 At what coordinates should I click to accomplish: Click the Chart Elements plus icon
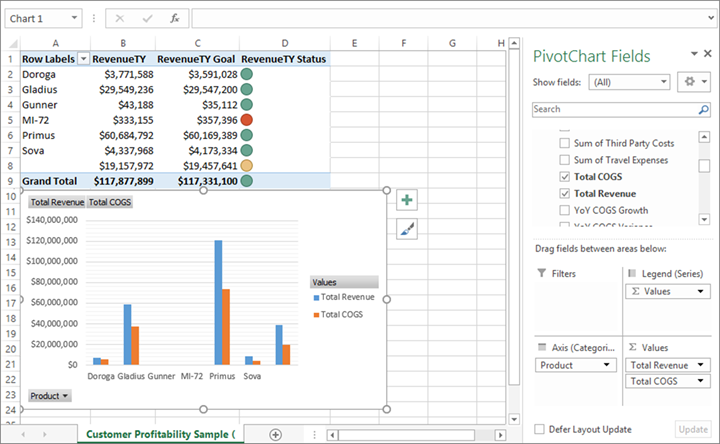pyautogui.click(x=407, y=200)
